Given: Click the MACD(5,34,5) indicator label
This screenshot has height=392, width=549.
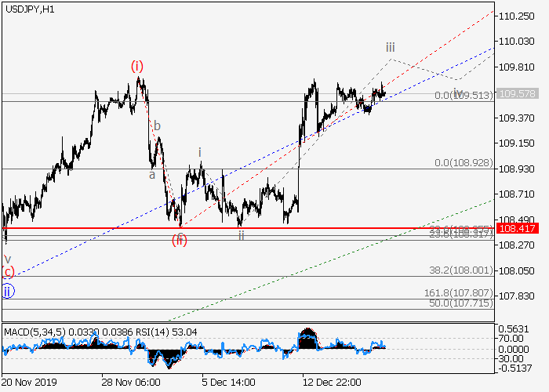Looking at the screenshot, I should point(30,331).
